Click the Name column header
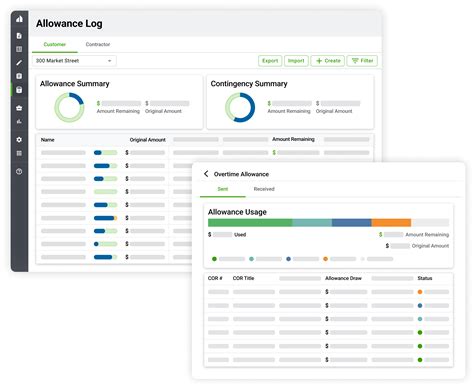Screen dimensions: 474x387 (x=48, y=140)
